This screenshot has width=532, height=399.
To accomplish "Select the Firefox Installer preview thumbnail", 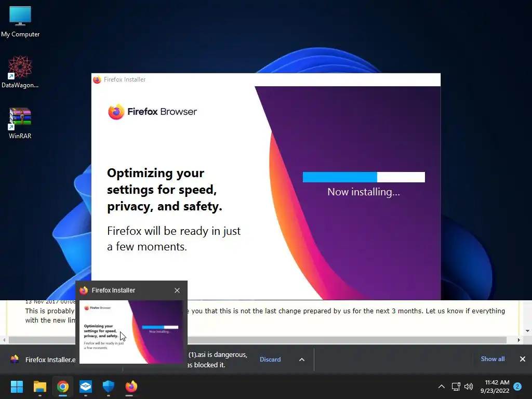I will 131,332.
